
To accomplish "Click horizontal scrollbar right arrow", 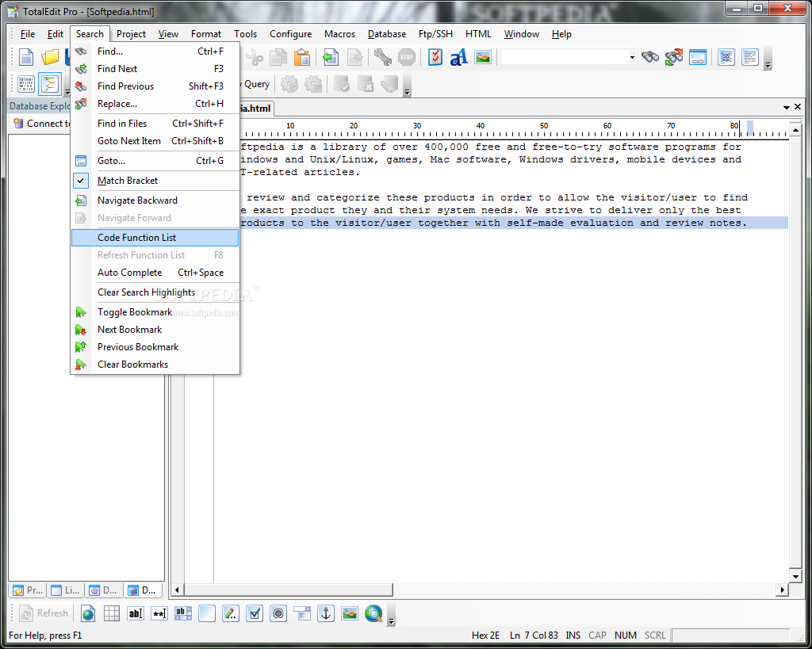I will point(782,590).
